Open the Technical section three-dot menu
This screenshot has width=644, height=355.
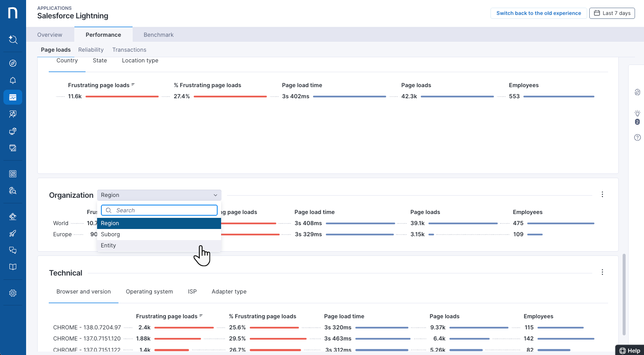(x=602, y=272)
